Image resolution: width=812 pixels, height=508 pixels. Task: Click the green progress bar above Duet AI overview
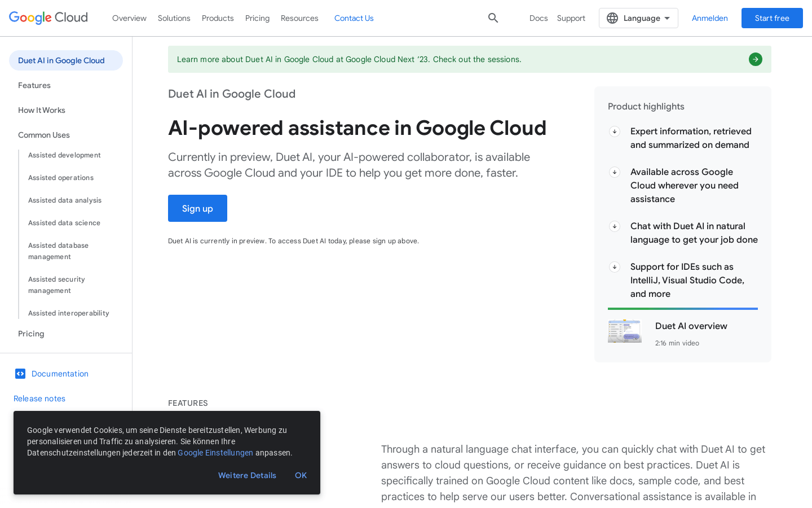pos(682,309)
